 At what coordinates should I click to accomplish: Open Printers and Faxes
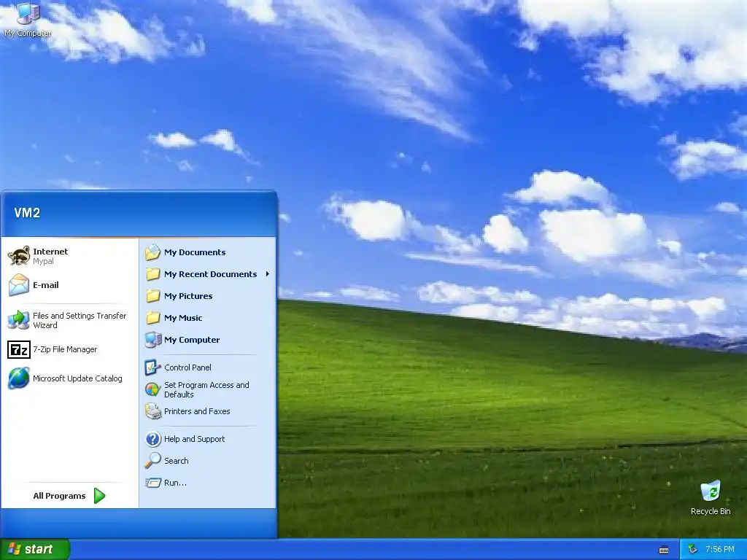tap(208, 411)
